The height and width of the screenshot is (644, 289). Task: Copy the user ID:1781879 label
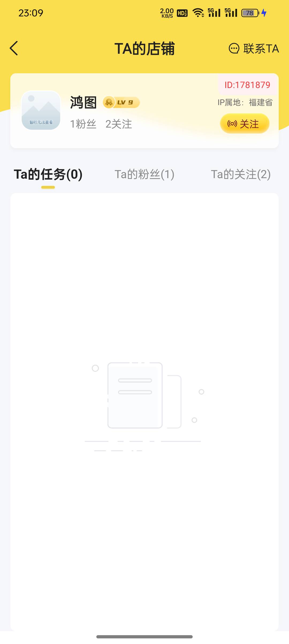[x=248, y=85]
